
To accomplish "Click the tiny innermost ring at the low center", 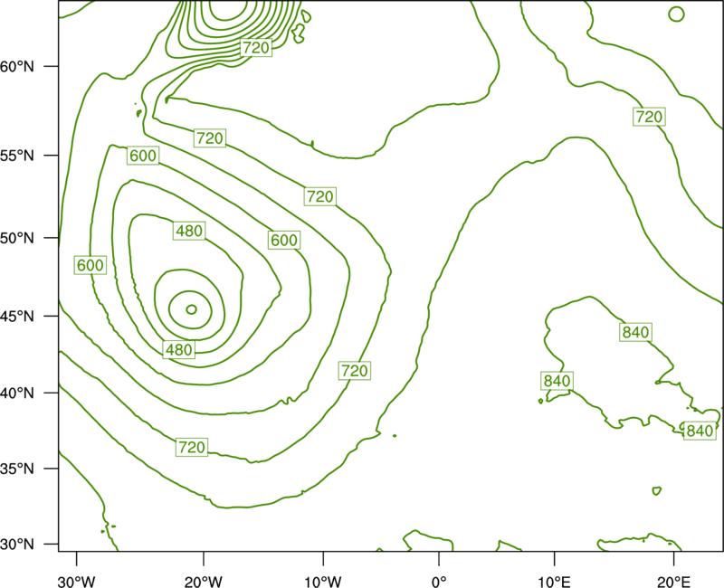I will pos(192,309).
